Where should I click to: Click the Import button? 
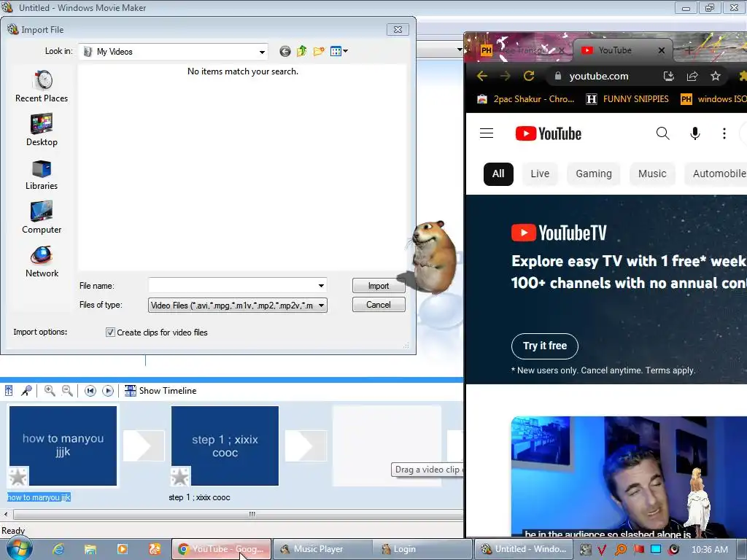[379, 286]
